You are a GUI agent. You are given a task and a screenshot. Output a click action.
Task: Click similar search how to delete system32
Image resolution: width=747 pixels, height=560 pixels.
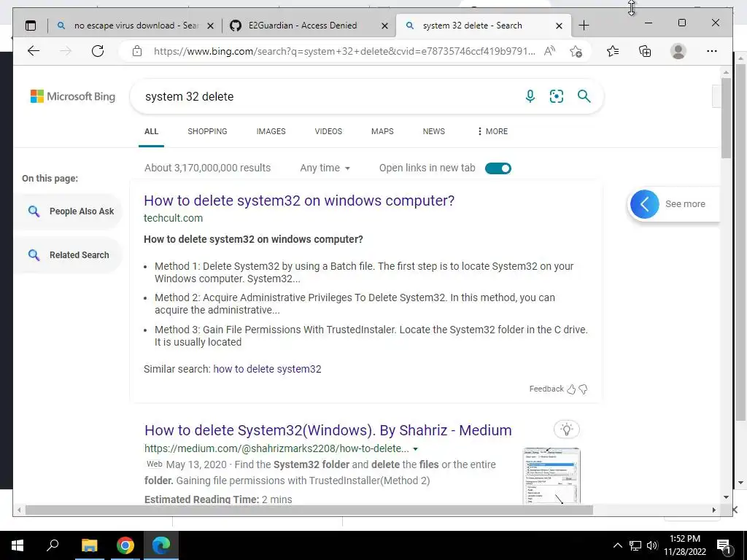(x=267, y=369)
